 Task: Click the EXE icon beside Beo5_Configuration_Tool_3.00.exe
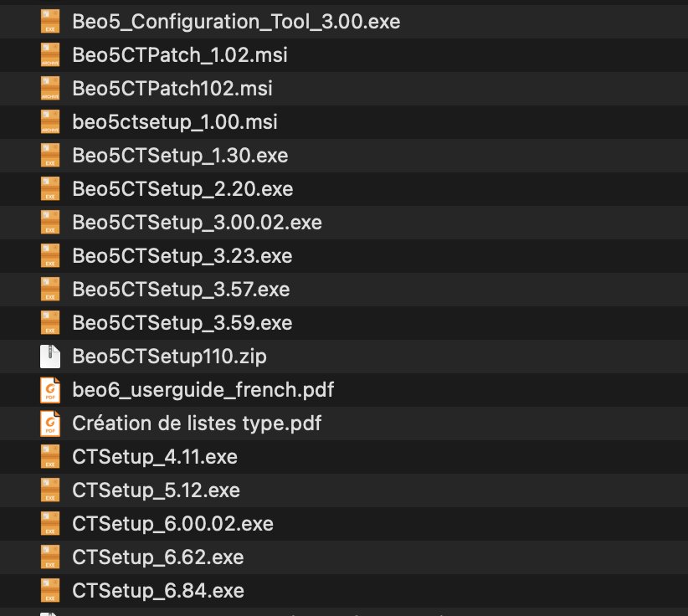coord(51,22)
